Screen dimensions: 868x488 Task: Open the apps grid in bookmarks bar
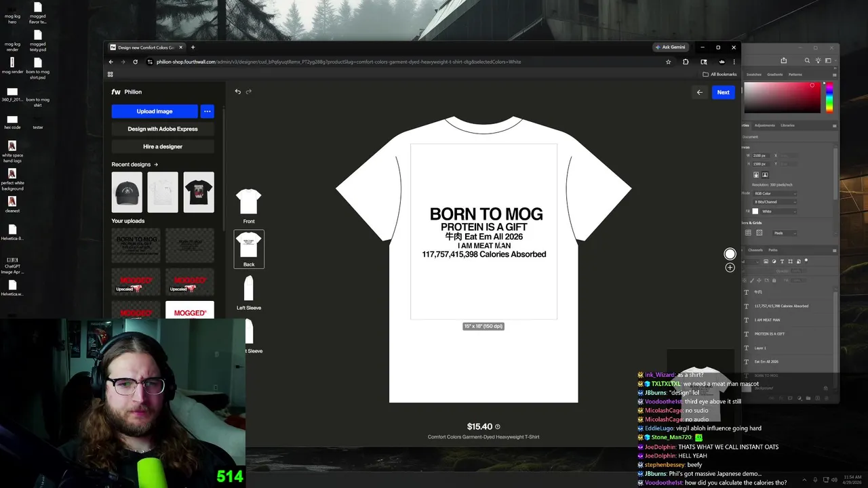(x=111, y=74)
